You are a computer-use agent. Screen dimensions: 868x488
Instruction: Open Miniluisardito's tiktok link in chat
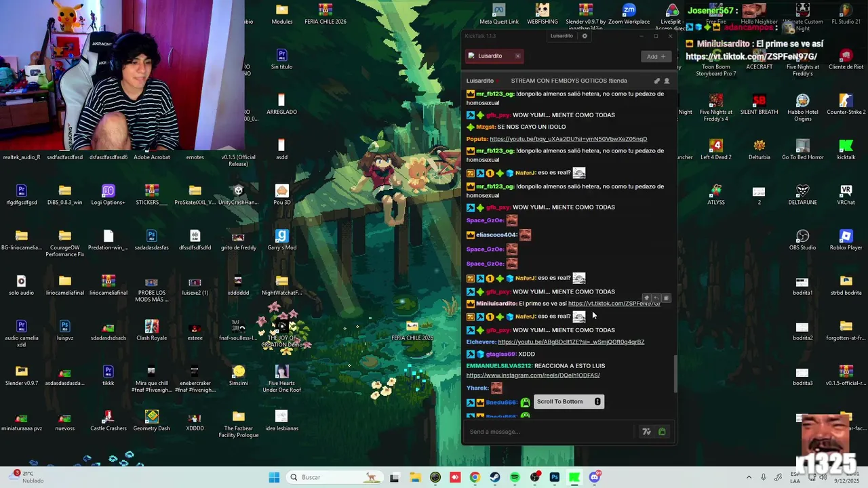click(614, 304)
